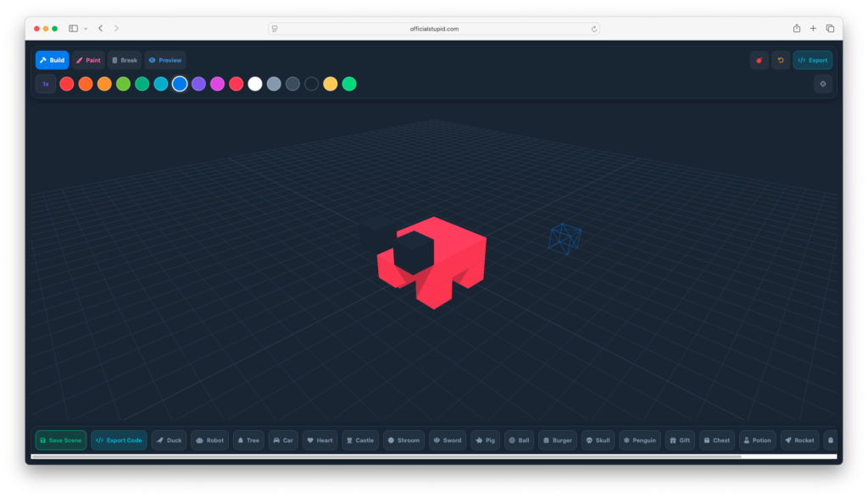Viewport: 868px width, 498px height.
Task: Turn on Preview mode
Action: (x=164, y=60)
